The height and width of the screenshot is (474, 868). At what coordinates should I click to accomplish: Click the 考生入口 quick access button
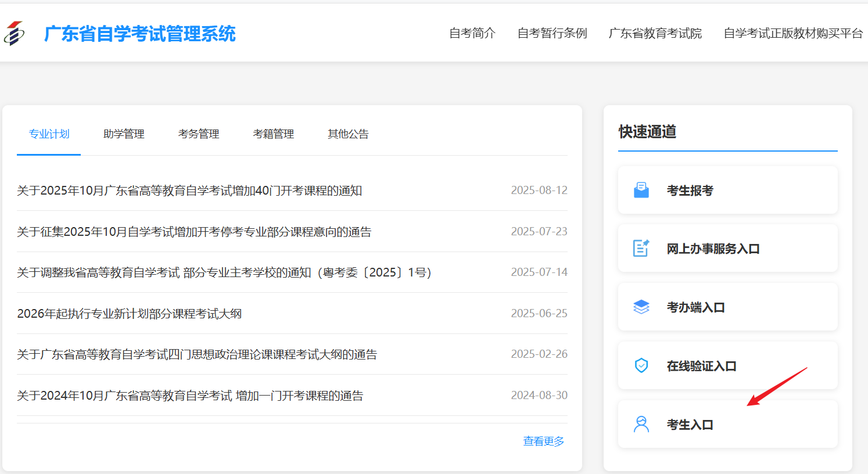pyautogui.click(x=727, y=425)
